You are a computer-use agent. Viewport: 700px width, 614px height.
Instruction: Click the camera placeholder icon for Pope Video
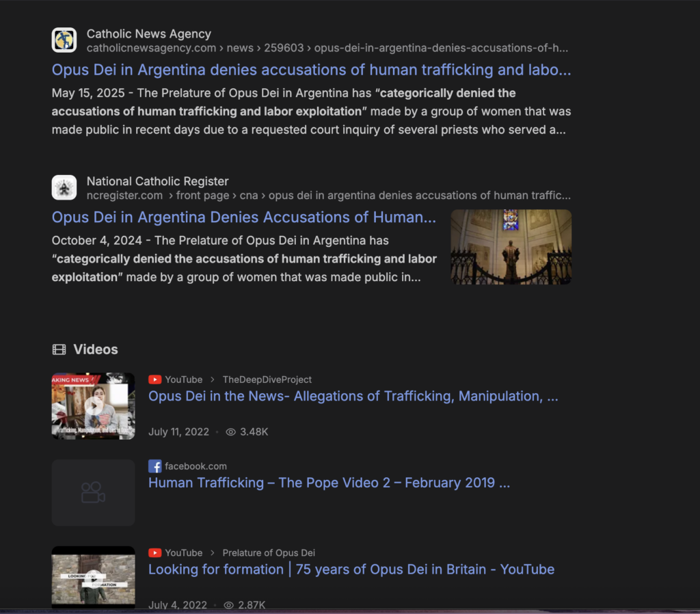click(x=93, y=492)
